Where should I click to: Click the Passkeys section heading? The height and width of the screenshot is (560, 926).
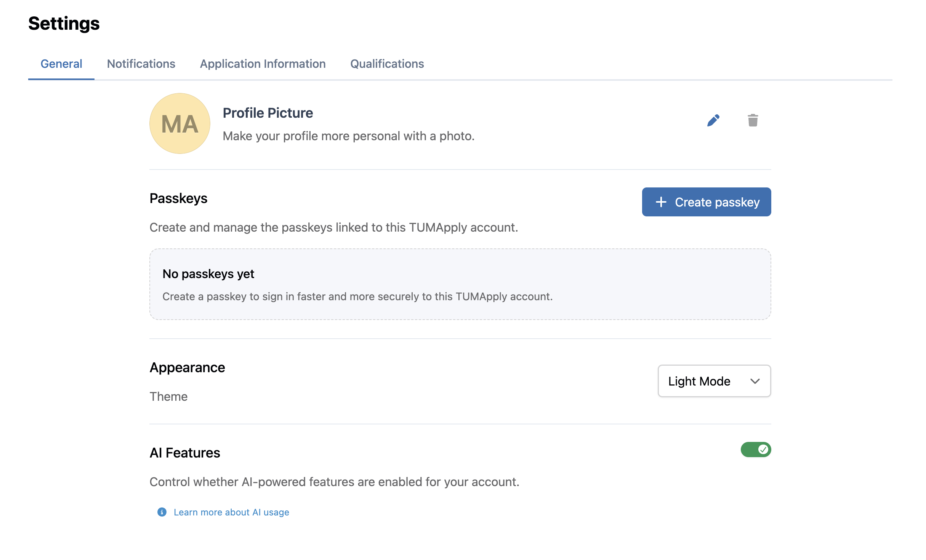[178, 198]
